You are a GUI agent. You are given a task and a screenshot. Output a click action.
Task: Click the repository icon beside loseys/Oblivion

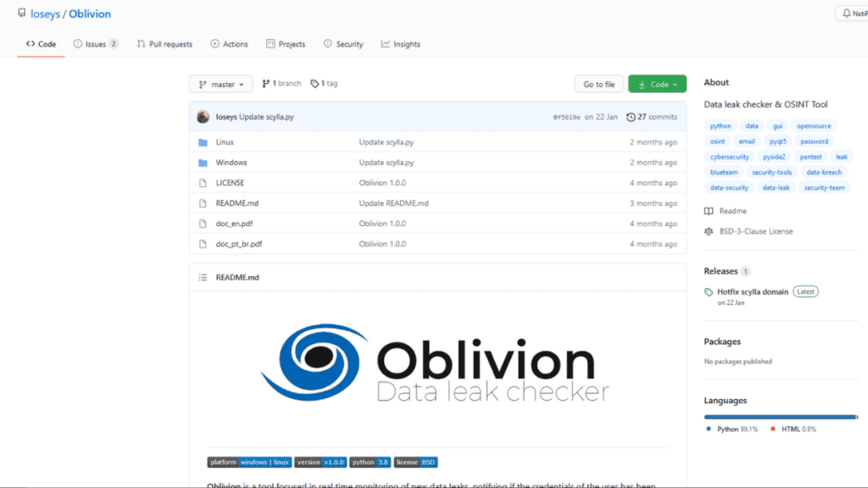pyautogui.click(x=21, y=13)
